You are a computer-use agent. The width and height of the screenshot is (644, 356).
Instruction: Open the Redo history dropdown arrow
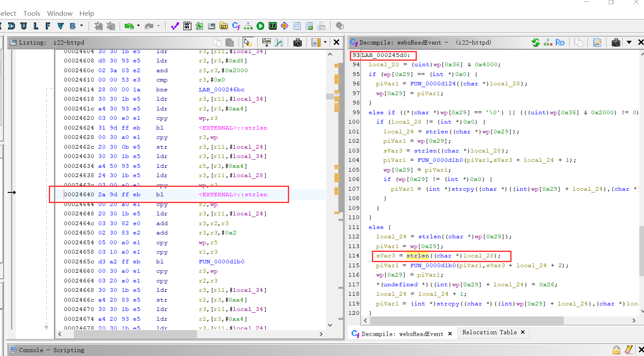158,26
